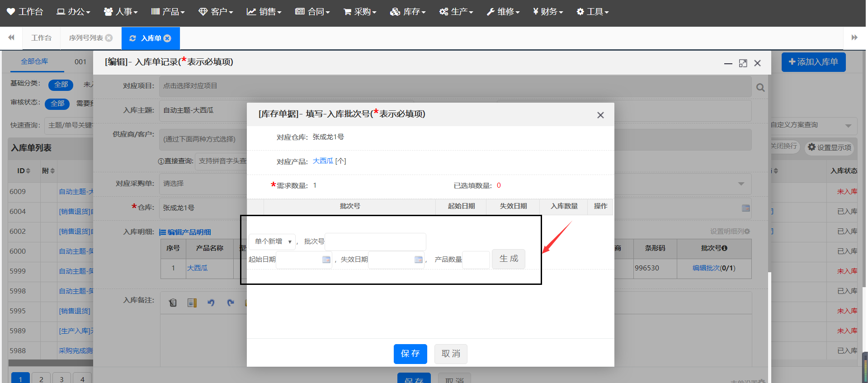Maximize the 入库单记录 edit dialog
This screenshot has width=868, height=383.
click(x=743, y=63)
